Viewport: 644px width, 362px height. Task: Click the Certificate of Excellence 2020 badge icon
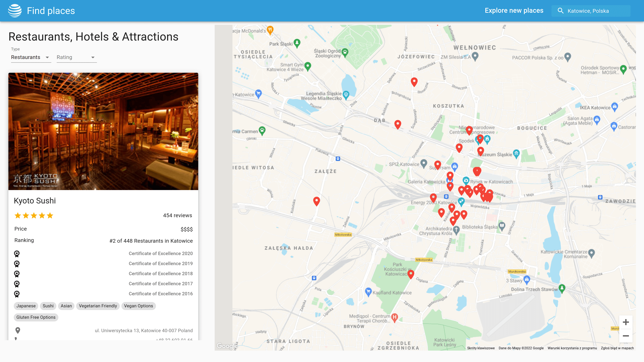(x=17, y=253)
